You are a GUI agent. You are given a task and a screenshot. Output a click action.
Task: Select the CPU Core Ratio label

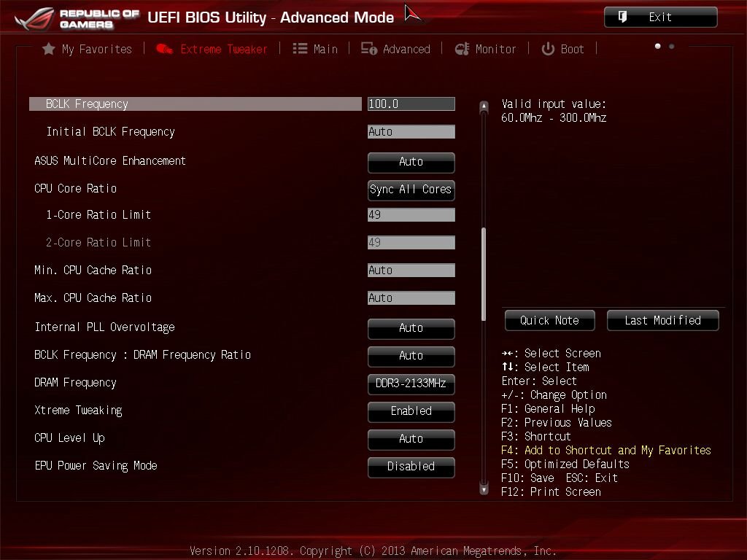click(x=76, y=189)
